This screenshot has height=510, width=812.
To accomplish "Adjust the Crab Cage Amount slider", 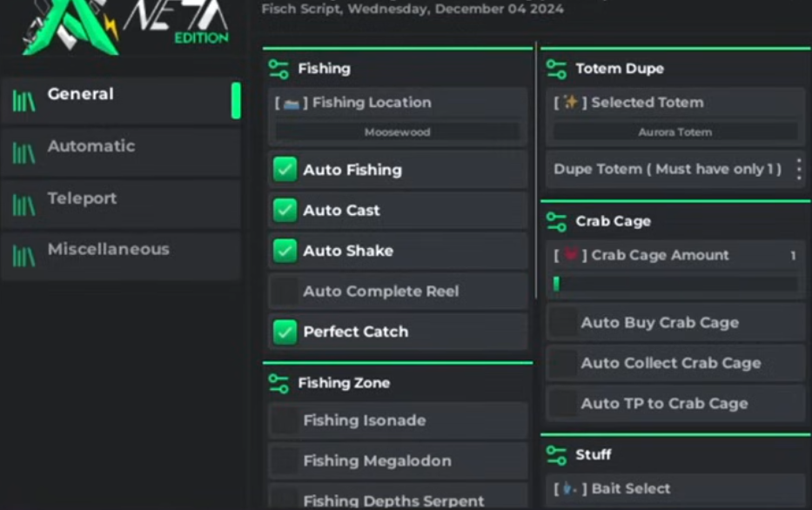I will [675, 285].
